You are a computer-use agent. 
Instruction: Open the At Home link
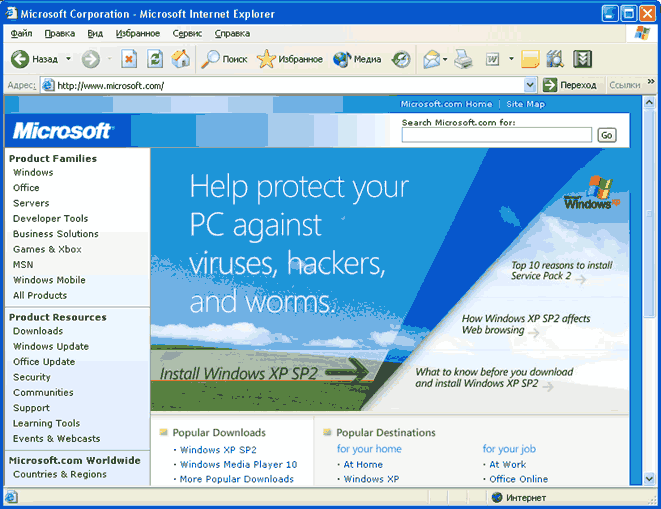point(363,465)
